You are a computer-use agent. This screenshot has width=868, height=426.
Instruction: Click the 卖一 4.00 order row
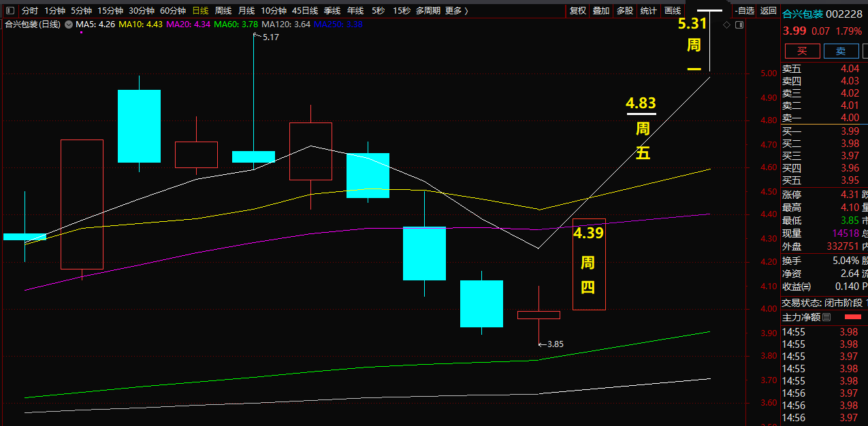(824, 118)
